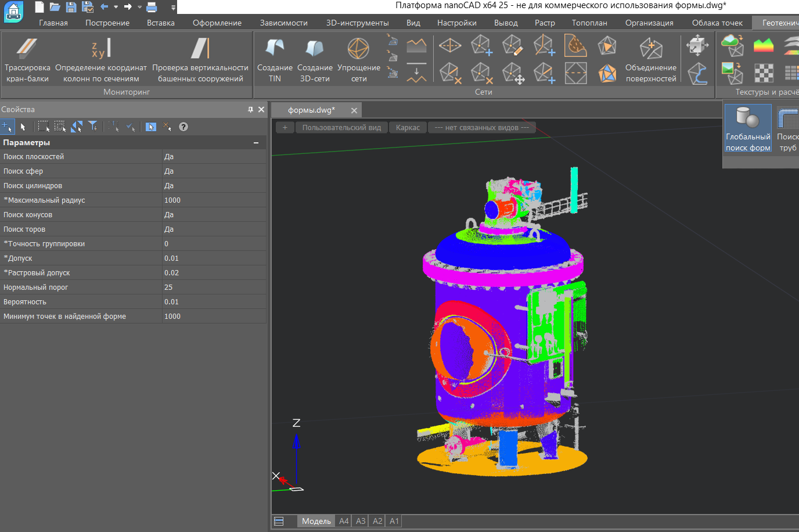The width and height of the screenshot is (799, 532).
Task: Toggle the Поиск торов value Да
Action: click(x=214, y=229)
